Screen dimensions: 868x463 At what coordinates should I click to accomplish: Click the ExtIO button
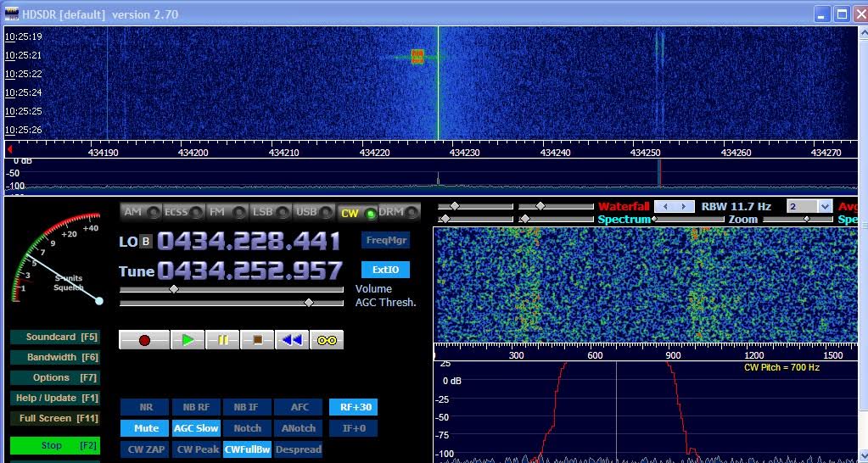pyautogui.click(x=385, y=270)
